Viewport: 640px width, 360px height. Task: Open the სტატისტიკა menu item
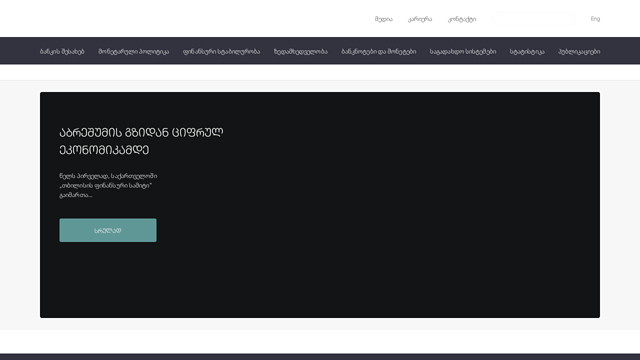click(x=527, y=51)
